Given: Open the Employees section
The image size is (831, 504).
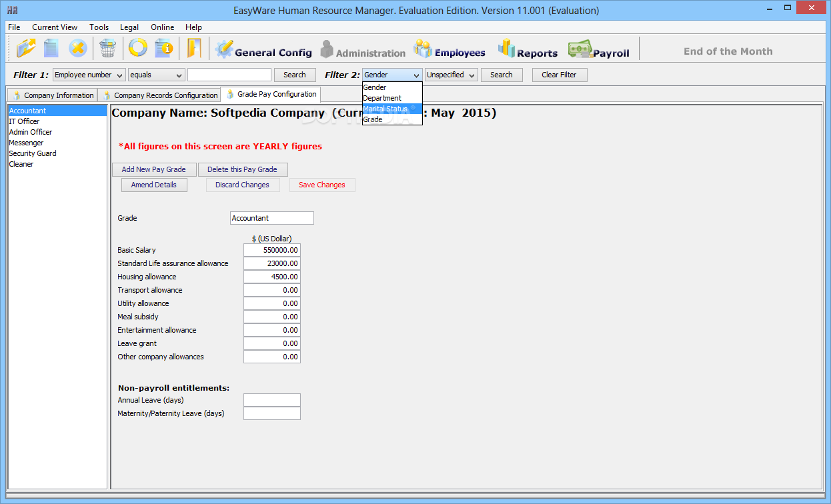Looking at the screenshot, I should [x=450, y=49].
